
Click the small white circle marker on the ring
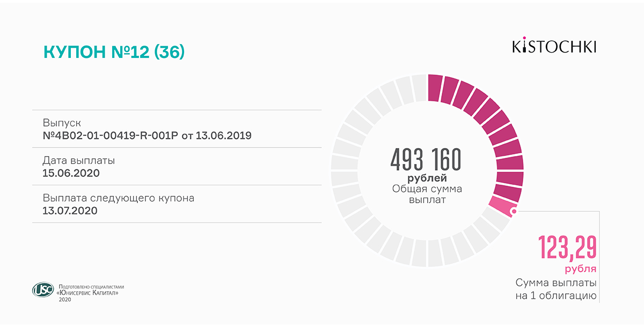514,211
